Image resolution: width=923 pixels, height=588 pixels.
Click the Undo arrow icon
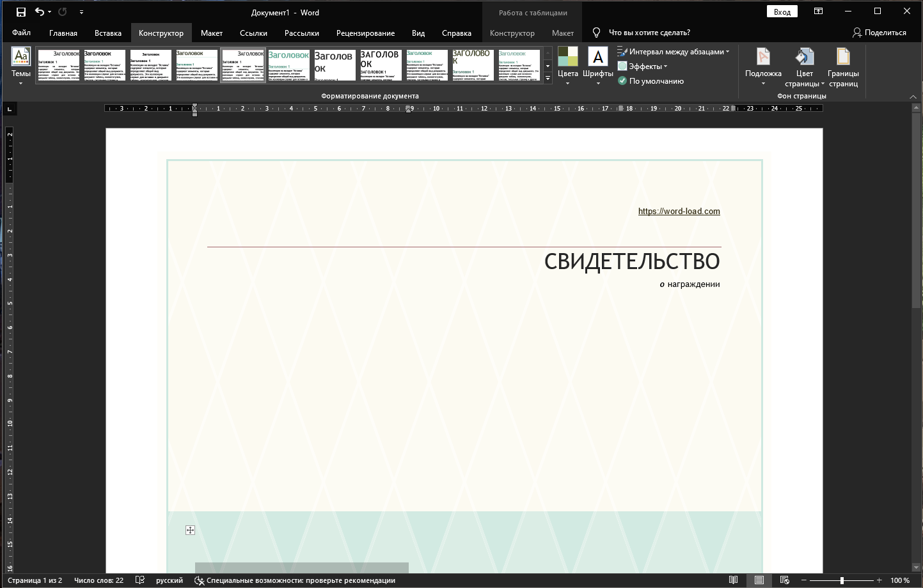[40, 12]
